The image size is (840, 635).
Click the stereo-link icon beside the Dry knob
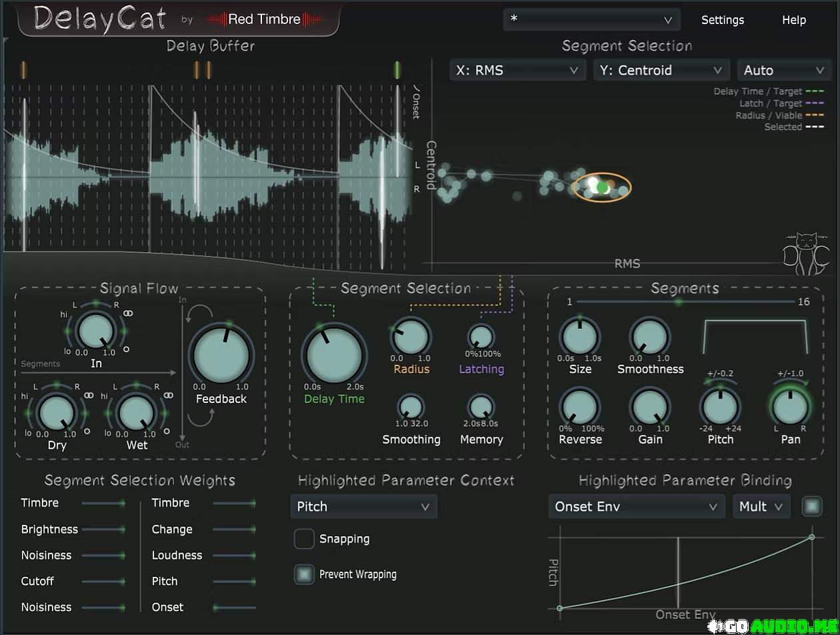(89, 396)
